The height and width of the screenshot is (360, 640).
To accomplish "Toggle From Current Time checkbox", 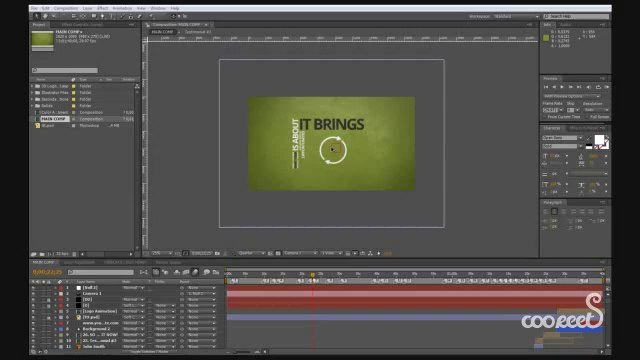I will [545, 117].
